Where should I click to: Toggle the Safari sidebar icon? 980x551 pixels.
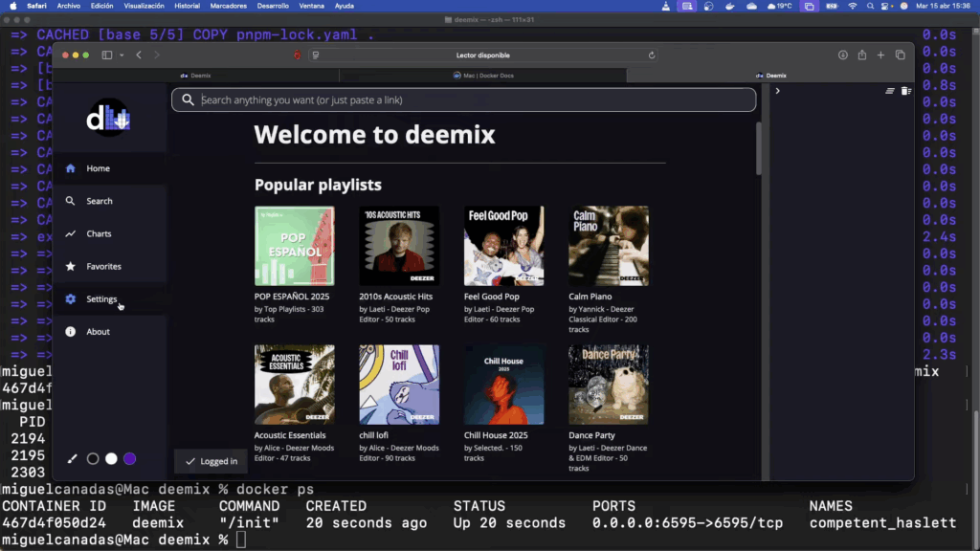tap(107, 55)
